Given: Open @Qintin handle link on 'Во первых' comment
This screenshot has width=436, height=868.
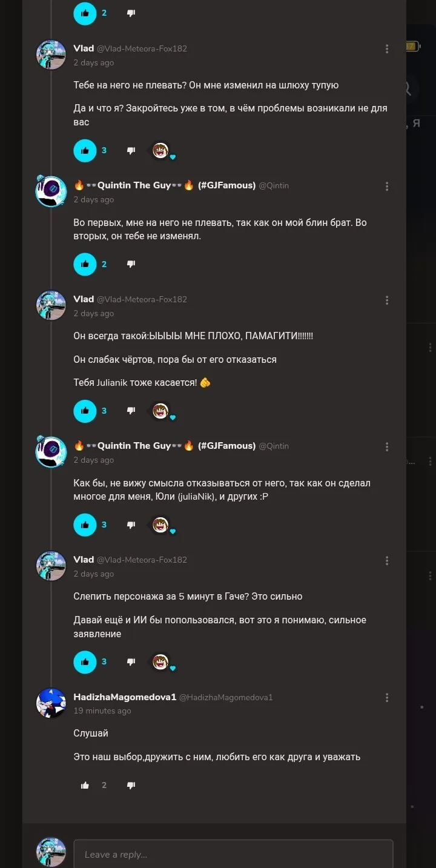Looking at the screenshot, I should (274, 186).
